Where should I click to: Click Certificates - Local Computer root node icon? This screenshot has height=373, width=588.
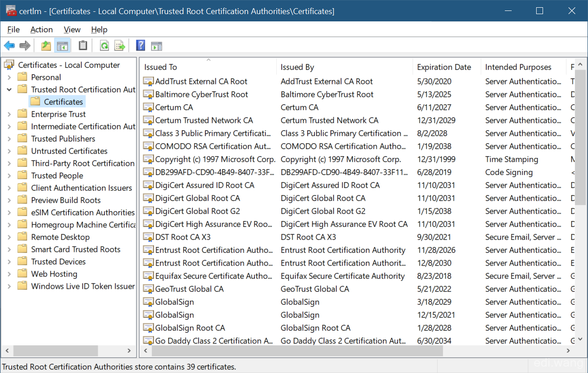(x=9, y=65)
